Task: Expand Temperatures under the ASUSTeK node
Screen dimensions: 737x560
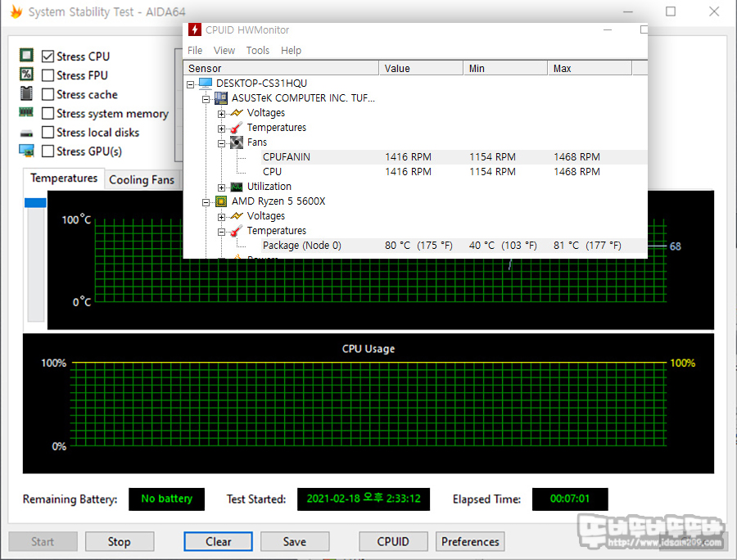Action: pyautogui.click(x=221, y=129)
